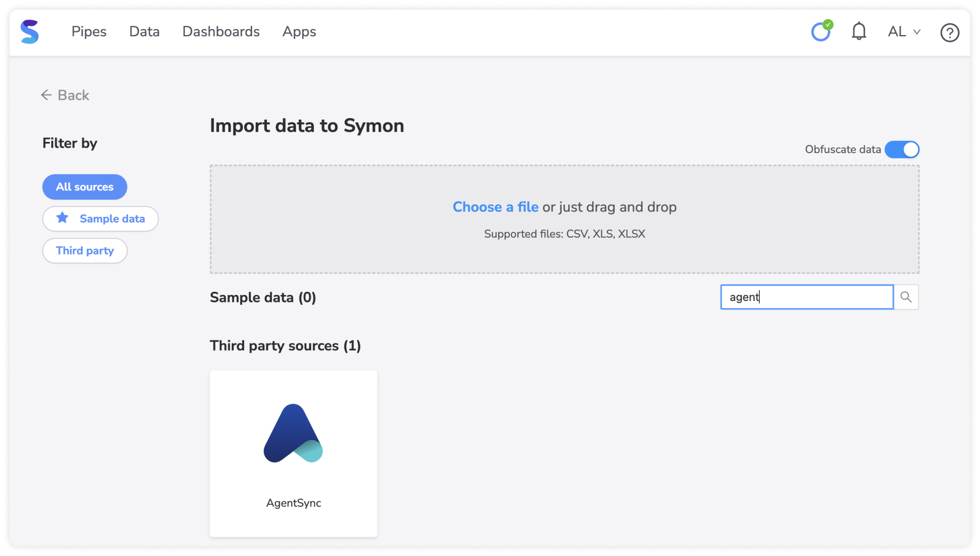Open the help question mark icon
980x556 pixels.
pyautogui.click(x=949, y=32)
